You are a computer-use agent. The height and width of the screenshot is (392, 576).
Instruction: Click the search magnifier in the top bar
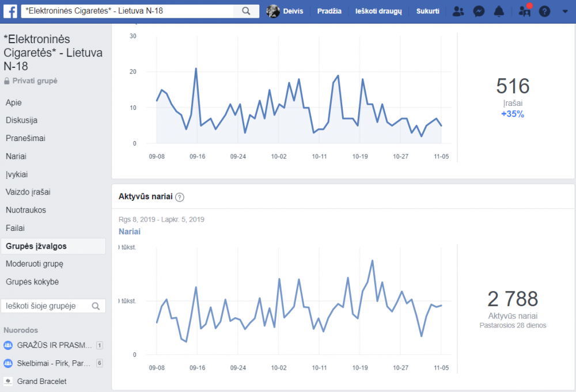246,11
